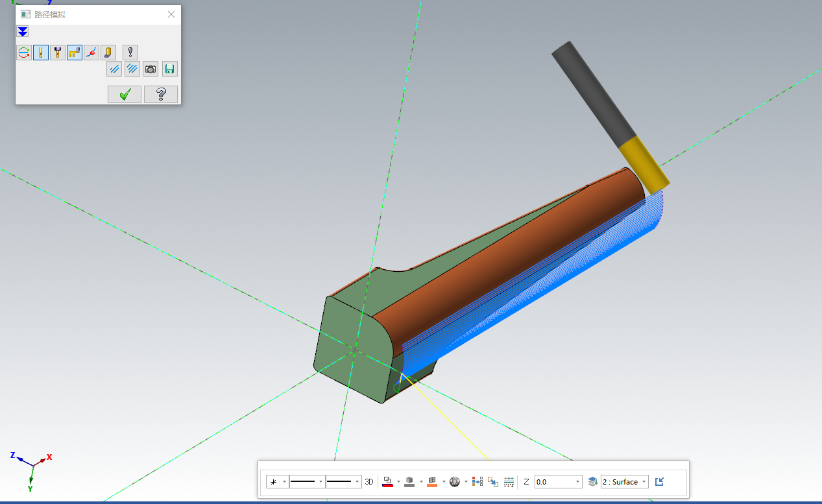The width and height of the screenshot is (822, 504).
Task: Click the set attributes from entity icon
Action: pos(477,482)
